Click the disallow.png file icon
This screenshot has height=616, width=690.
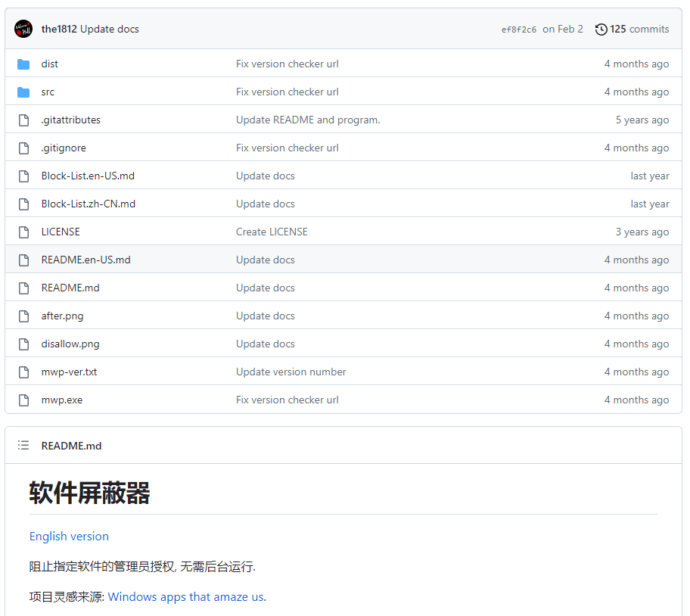[x=23, y=344]
